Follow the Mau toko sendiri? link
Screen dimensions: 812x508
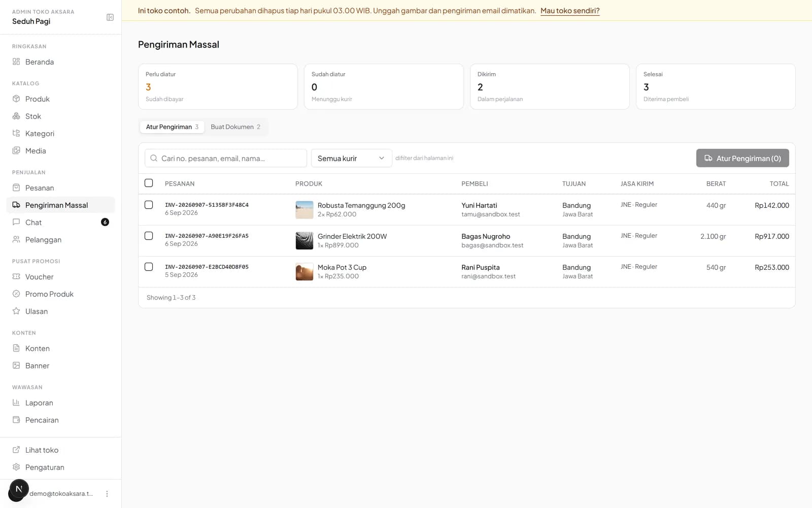(570, 11)
